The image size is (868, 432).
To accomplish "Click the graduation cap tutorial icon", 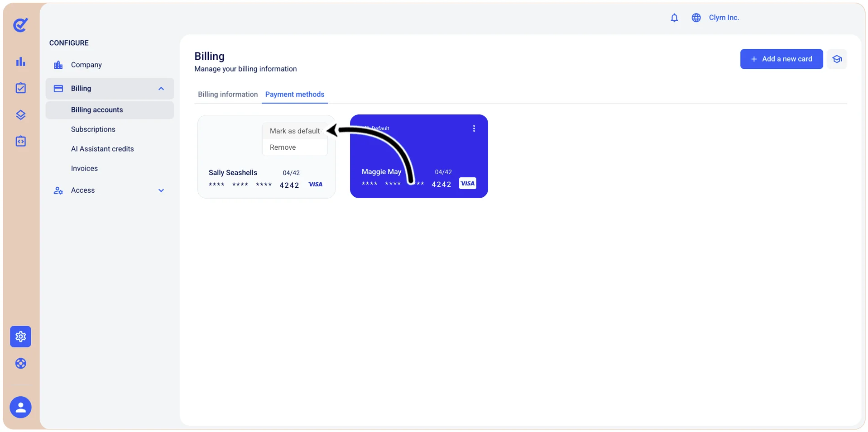I will [x=837, y=59].
